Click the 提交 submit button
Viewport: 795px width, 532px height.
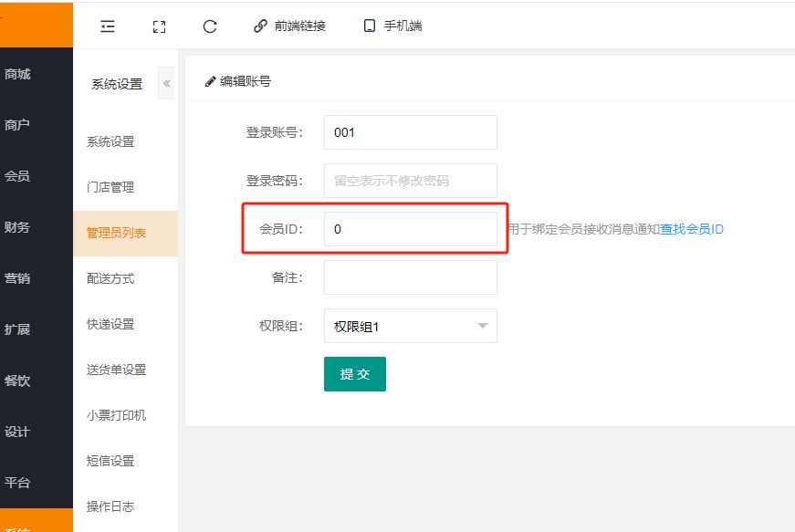(354, 374)
